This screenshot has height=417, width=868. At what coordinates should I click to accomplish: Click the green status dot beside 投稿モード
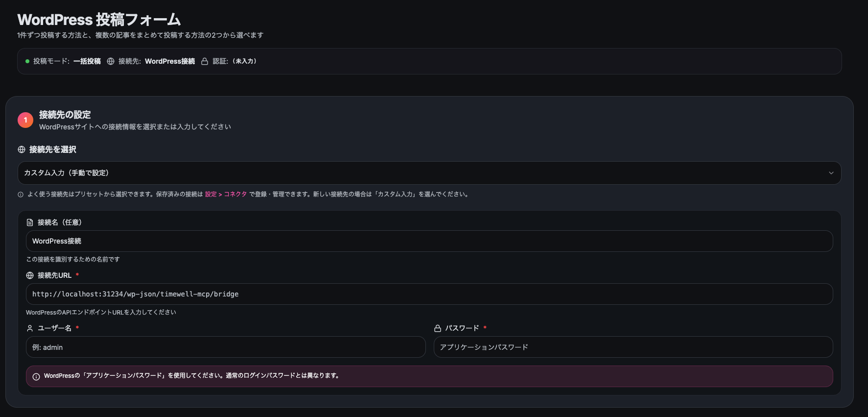[27, 61]
